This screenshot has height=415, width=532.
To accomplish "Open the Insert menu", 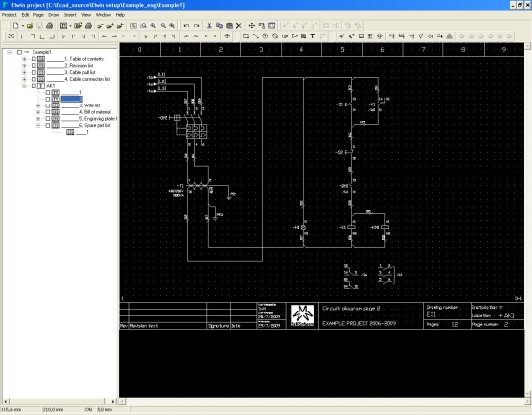I will (x=70, y=15).
